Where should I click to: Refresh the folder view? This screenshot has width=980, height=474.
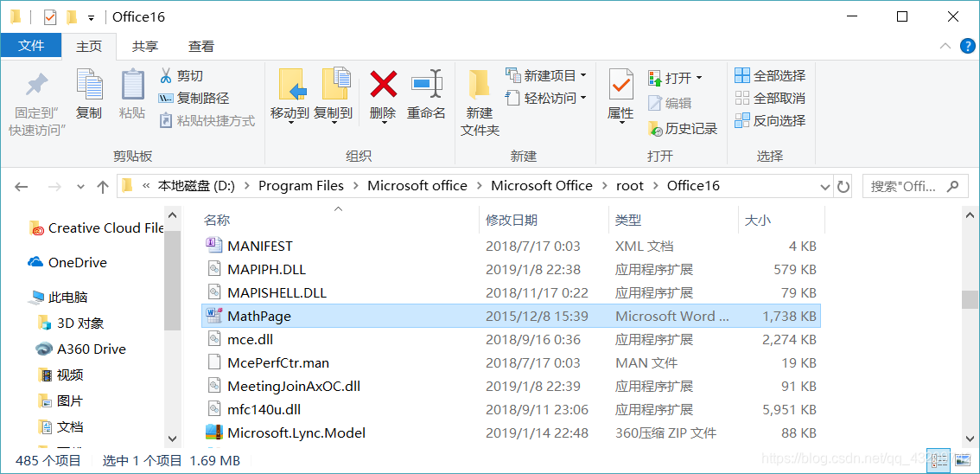point(843,186)
